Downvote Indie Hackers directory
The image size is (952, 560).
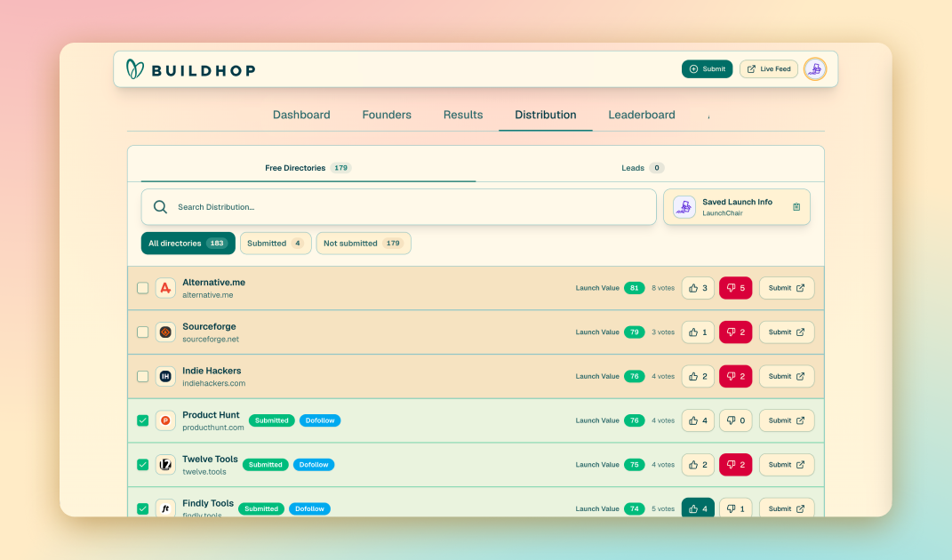(736, 377)
